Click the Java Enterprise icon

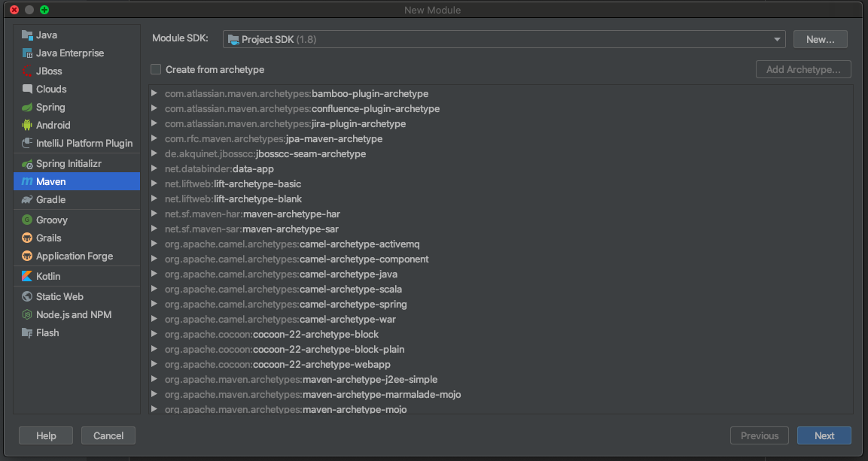pyautogui.click(x=26, y=53)
